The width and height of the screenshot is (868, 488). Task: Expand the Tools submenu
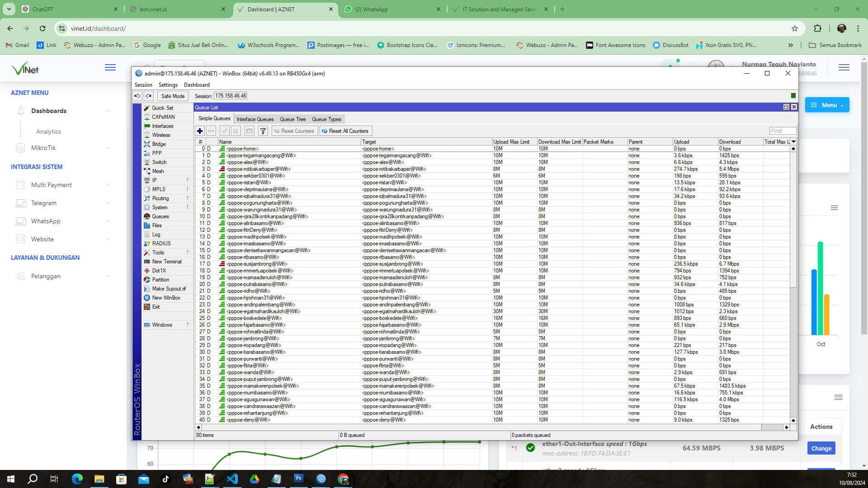pos(167,253)
